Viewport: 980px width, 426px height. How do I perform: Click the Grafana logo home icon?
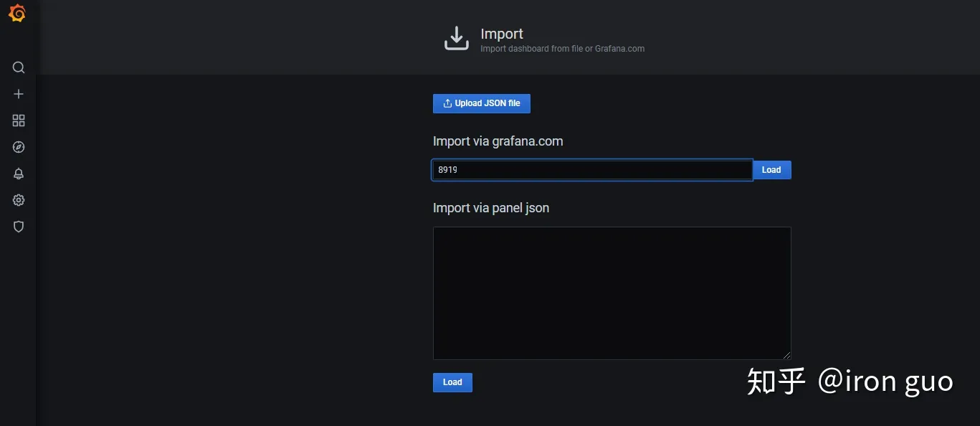click(17, 13)
